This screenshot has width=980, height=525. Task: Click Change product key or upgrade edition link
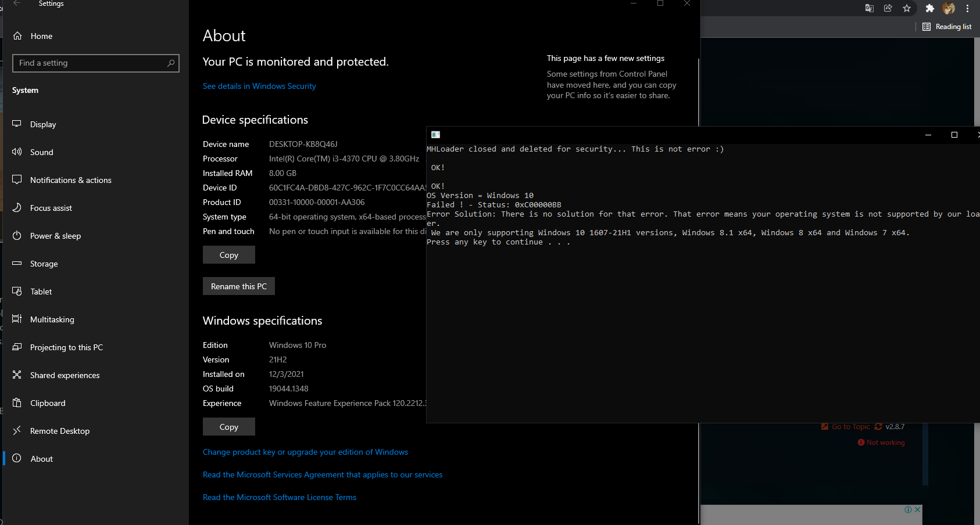pyautogui.click(x=305, y=452)
